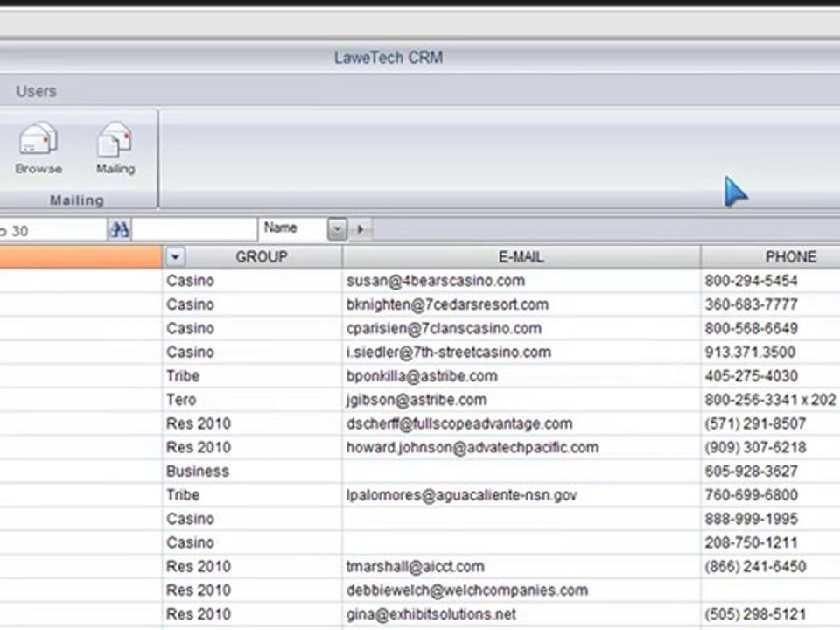The width and height of the screenshot is (840, 630).
Task: Select phone 800-568-6649
Action: [751, 328]
